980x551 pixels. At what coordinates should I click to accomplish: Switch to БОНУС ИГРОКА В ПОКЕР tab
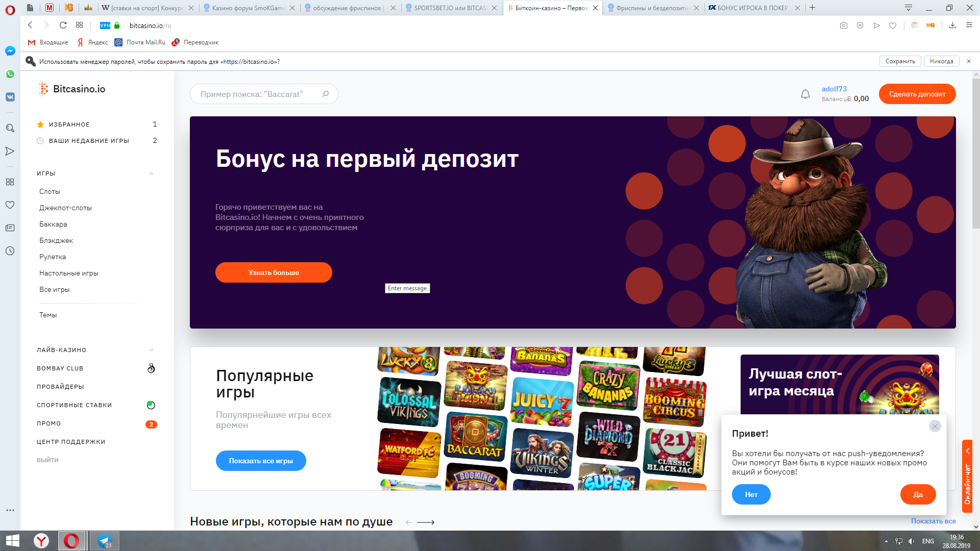click(753, 8)
